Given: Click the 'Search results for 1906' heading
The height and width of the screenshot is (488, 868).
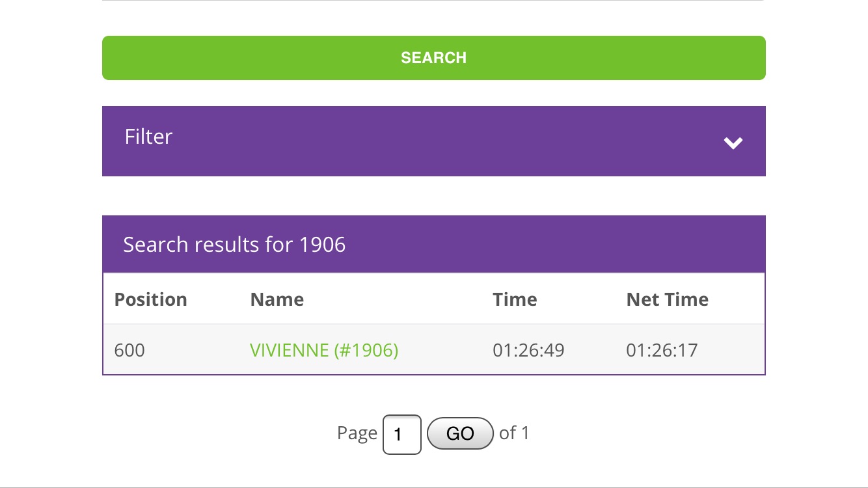Looking at the screenshot, I should tap(234, 245).
